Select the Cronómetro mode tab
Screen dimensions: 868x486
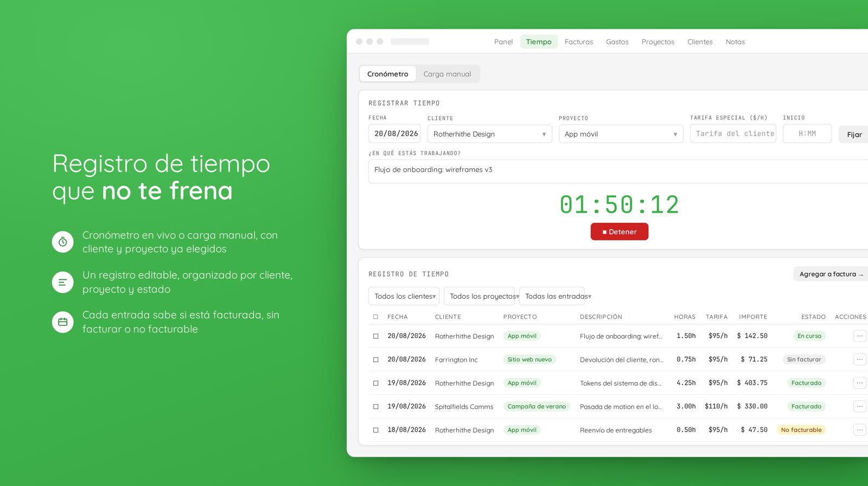pyautogui.click(x=387, y=74)
